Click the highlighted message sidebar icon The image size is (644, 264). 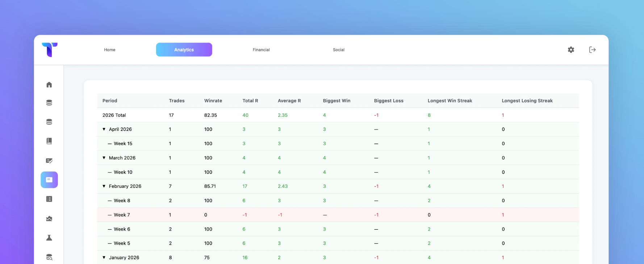point(49,180)
